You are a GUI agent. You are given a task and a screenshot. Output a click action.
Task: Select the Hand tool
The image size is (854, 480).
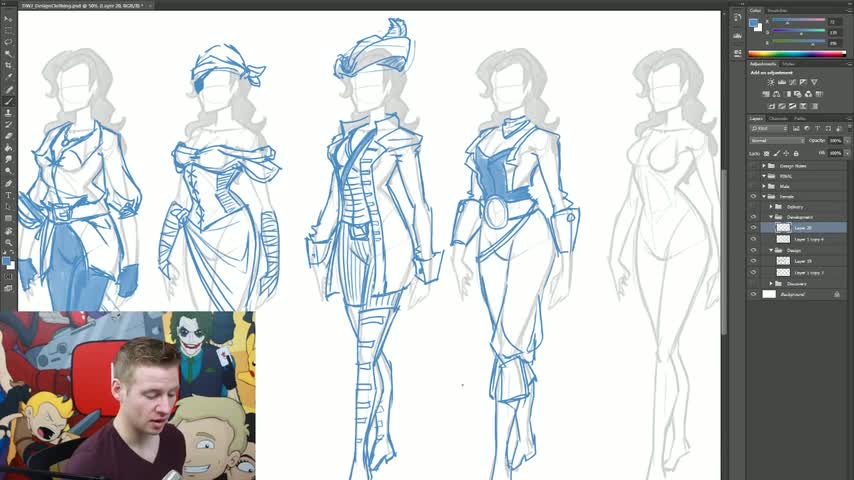click(x=8, y=231)
